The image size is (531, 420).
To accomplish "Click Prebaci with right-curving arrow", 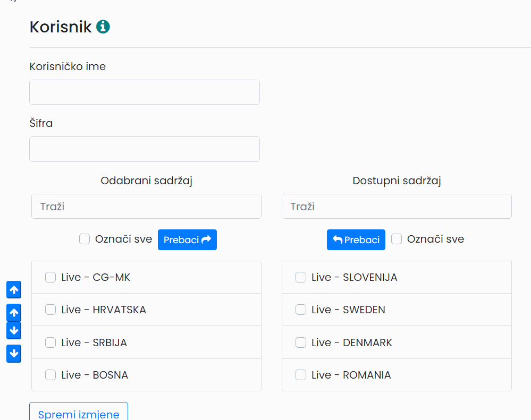I will click(x=187, y=240).
